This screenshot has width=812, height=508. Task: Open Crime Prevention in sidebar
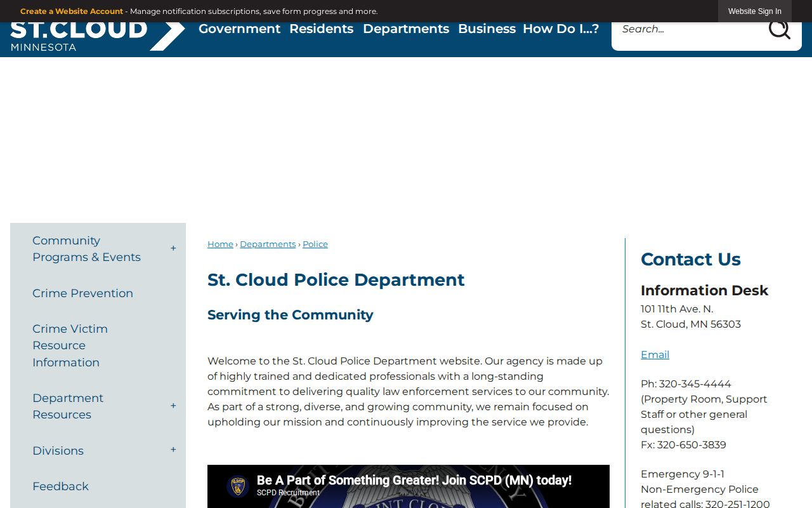pos(82,293)
